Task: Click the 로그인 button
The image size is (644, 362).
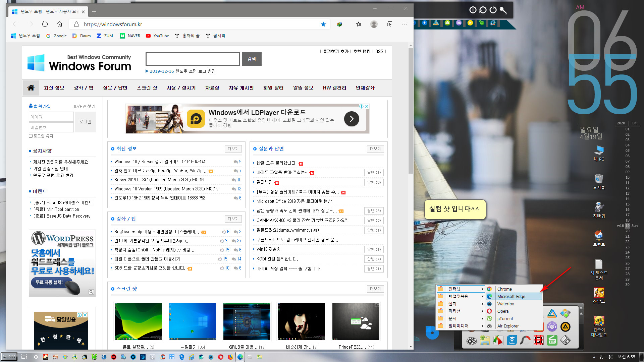Action: click(85, 122)
